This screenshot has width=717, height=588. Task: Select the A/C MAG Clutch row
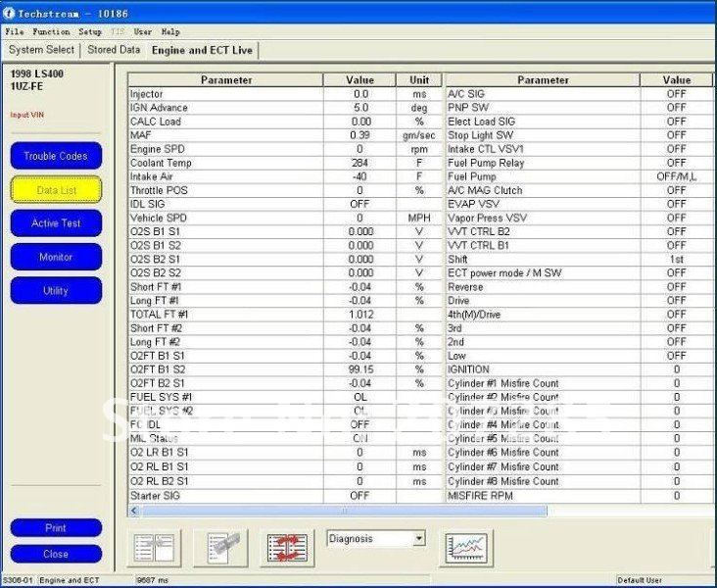(579, 190)
